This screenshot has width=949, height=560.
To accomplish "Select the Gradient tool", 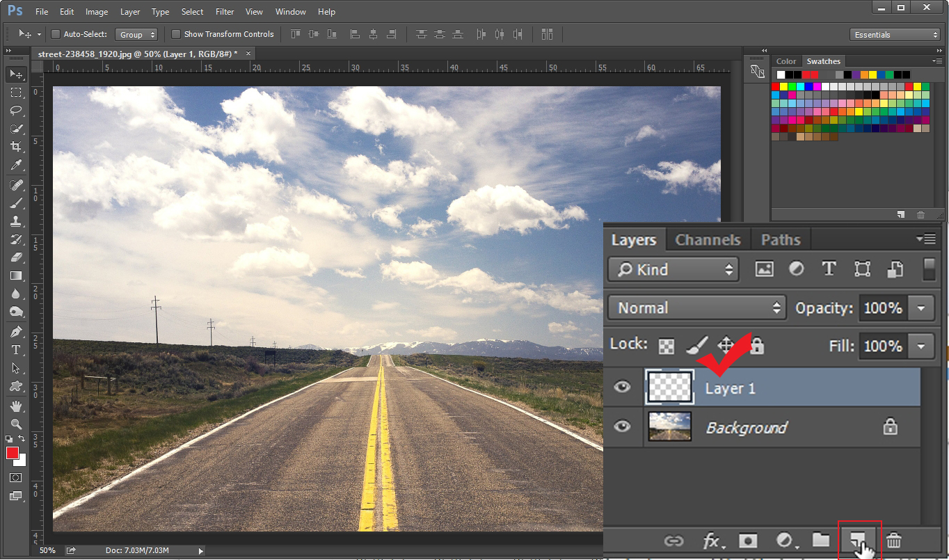I will 16,275.
